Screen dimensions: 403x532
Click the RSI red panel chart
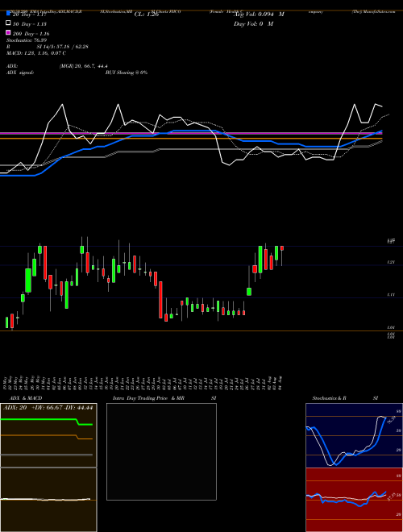pos(354,500)
